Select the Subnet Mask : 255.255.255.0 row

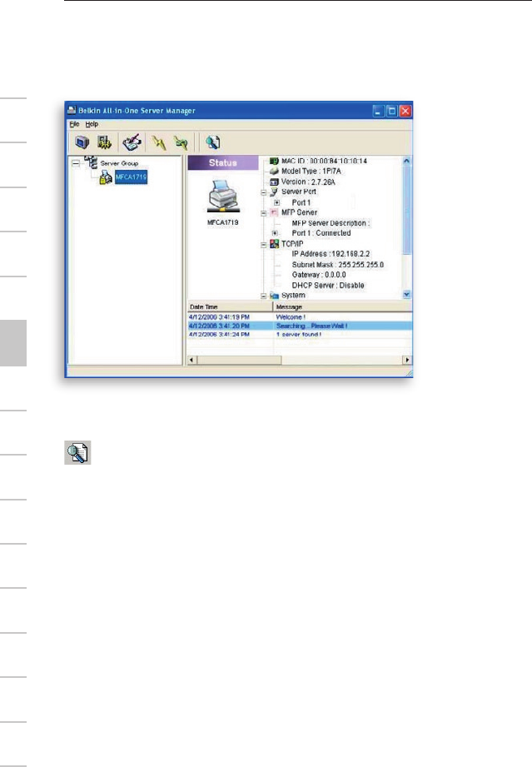[338, 265]
